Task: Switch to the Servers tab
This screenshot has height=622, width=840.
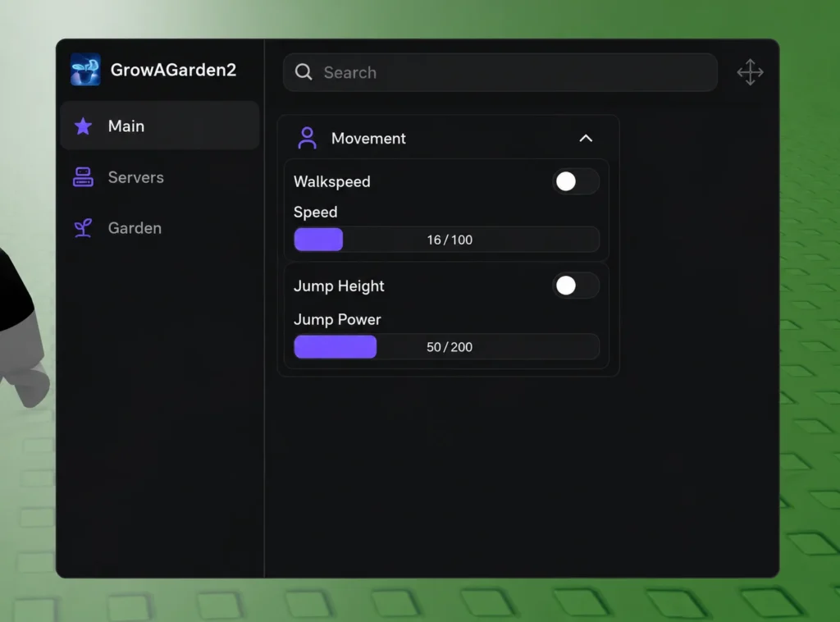Action: point(160,177)
